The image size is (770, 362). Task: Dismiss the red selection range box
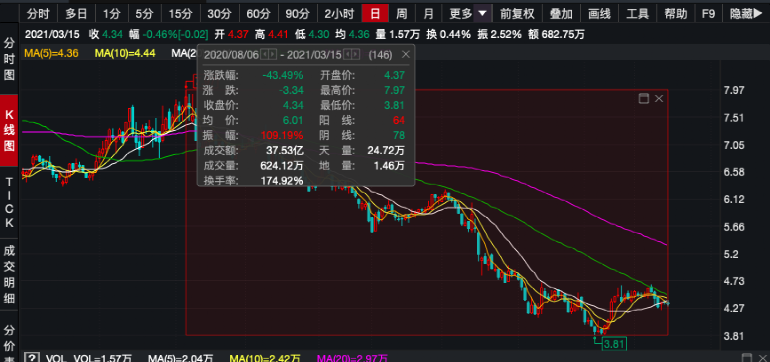pyautogui.click(x=659, y=98)
